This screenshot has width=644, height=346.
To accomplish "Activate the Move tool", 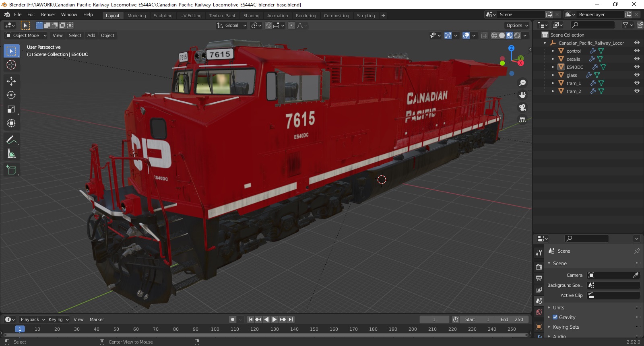I will pos(11,81).
